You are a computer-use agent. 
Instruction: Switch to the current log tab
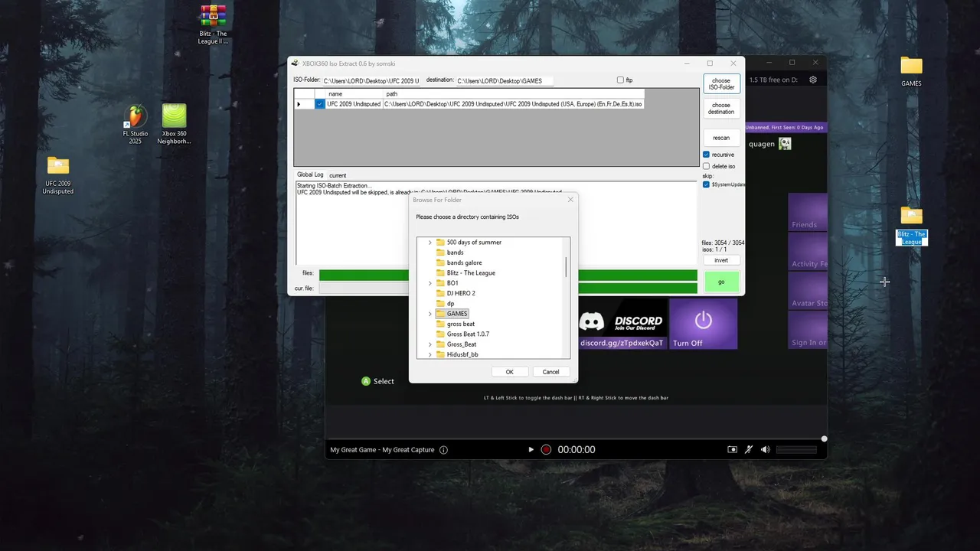(338, 175)
